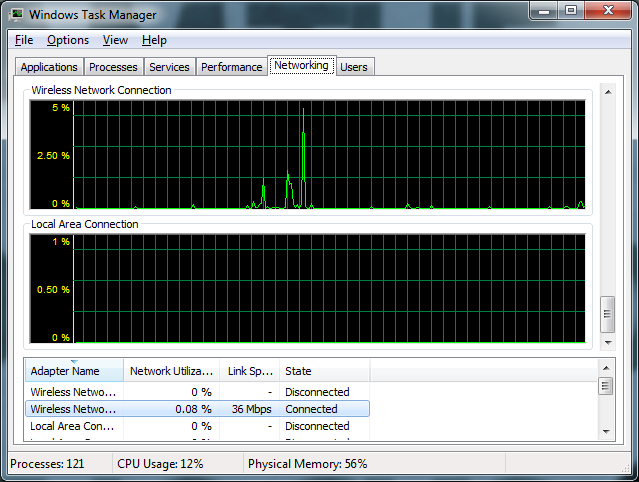Click the Task Manager title bar icon
This screenshot has height=482, width=639.
pyautogui.click(x=16, y=15)
